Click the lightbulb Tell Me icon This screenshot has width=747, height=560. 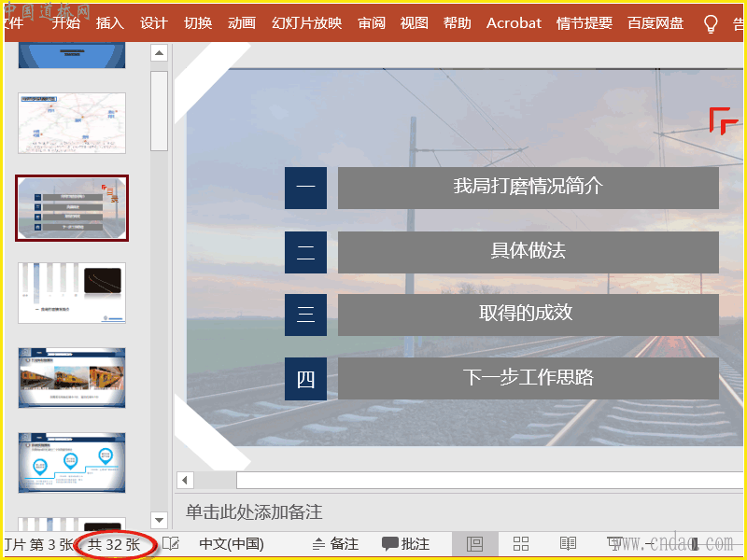pos(711,22)
